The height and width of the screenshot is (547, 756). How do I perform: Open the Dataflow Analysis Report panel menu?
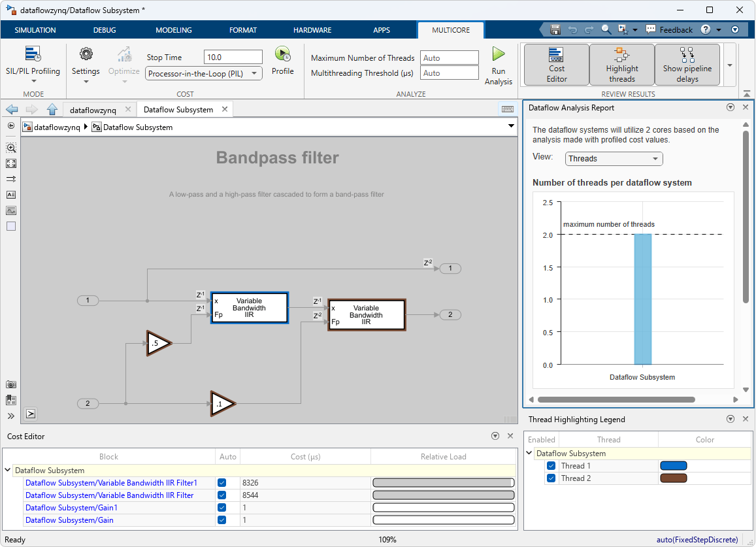pos(731,107)
